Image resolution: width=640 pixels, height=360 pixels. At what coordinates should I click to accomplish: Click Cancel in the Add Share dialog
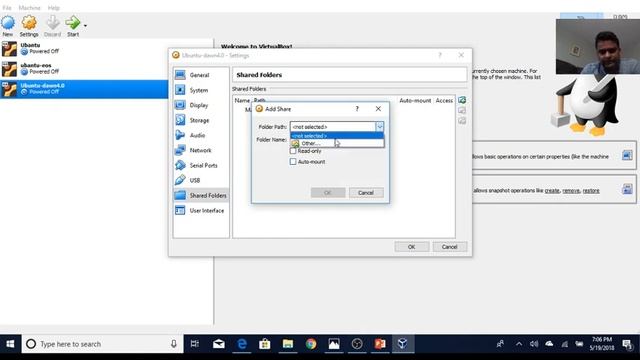[366, 193]
